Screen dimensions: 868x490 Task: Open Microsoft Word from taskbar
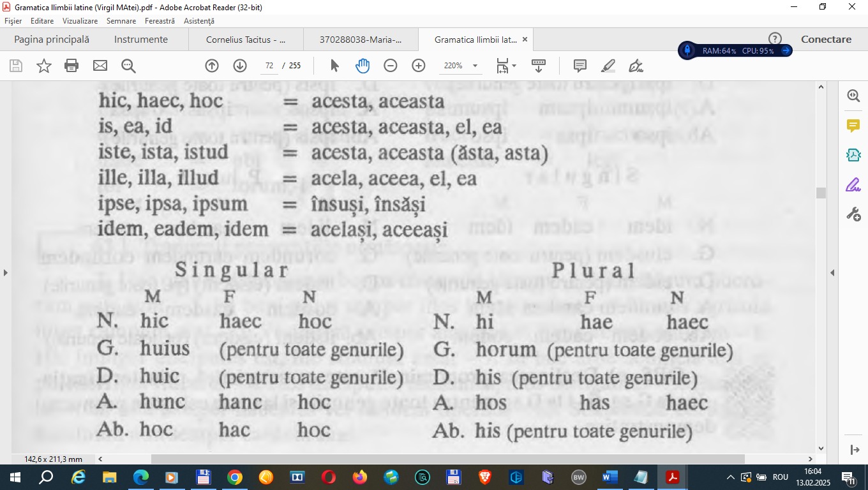610,477
